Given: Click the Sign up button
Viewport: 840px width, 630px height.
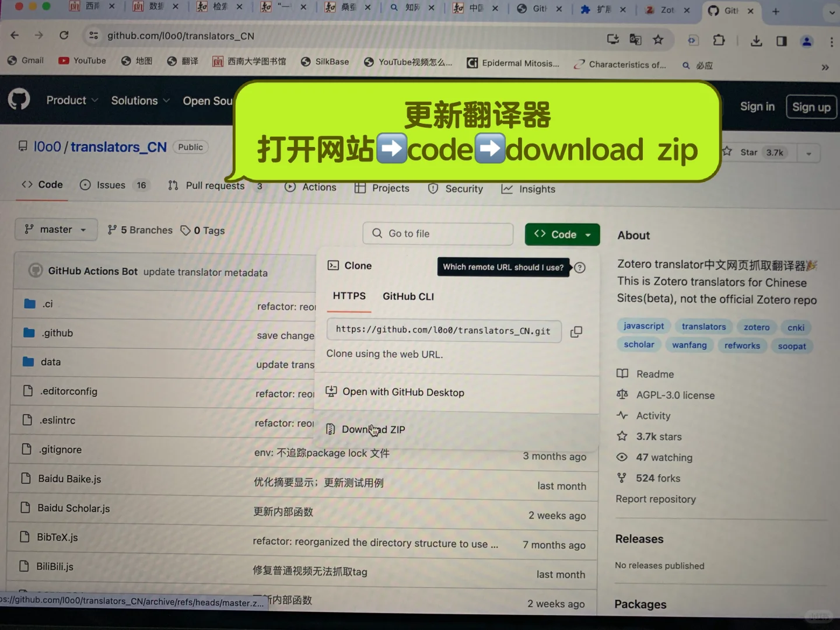Looking at the screenshot, I should 811,106.
